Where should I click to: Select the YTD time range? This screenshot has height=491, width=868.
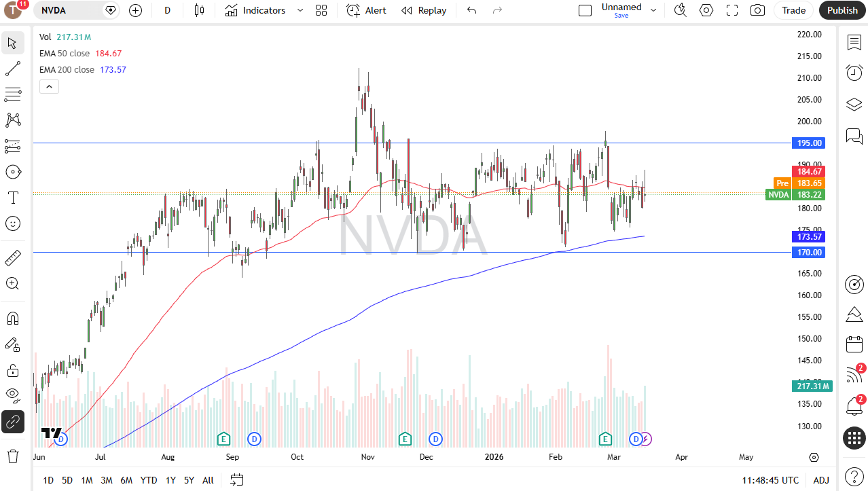[149, 480]
